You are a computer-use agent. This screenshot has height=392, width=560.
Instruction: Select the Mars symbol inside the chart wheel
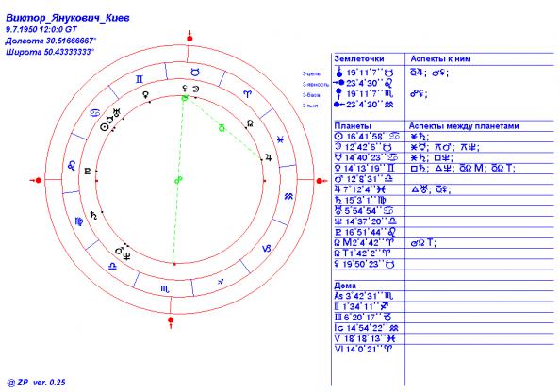coord(119,251)
